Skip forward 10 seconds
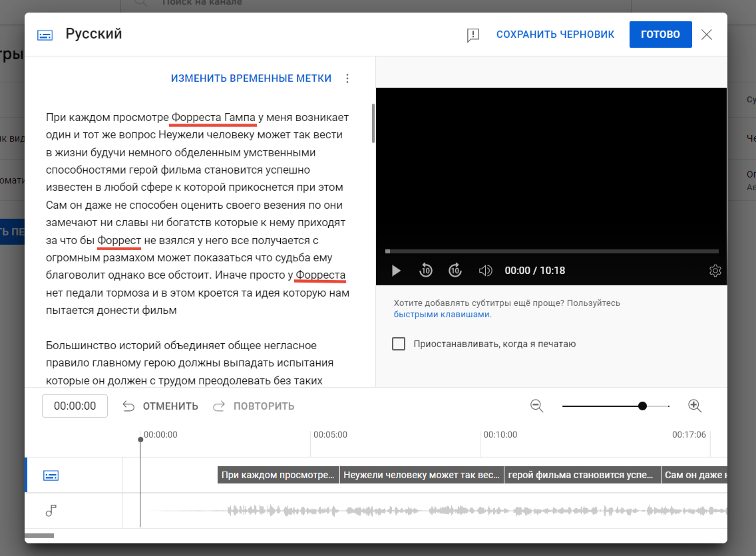 455,270
